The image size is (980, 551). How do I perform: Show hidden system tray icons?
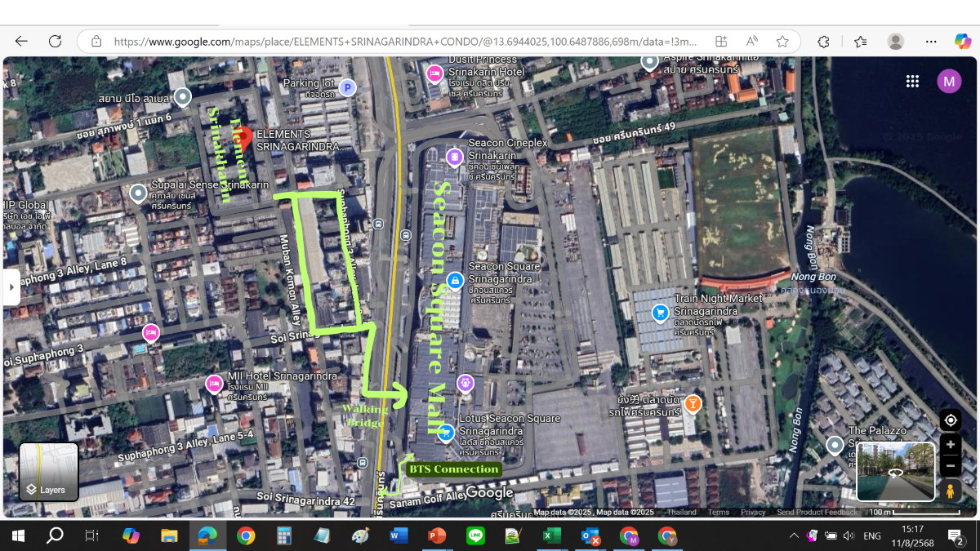(x=794, y=535)
